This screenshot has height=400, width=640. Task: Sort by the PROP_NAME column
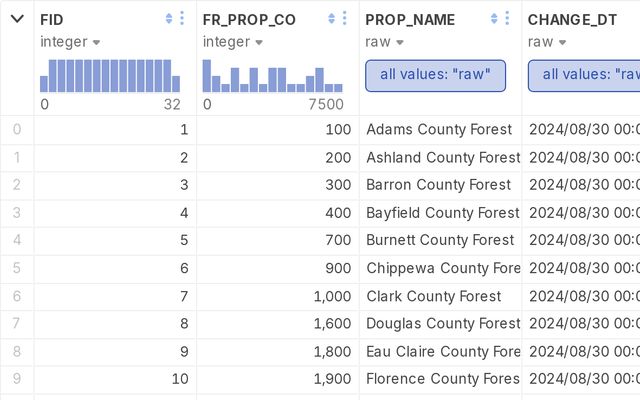[x=494, y=19]
